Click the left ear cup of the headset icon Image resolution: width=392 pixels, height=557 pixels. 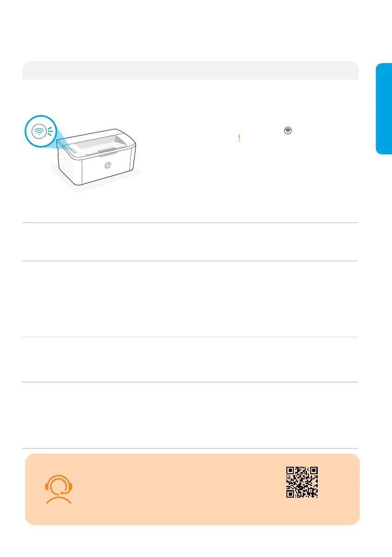click(46, 487)
